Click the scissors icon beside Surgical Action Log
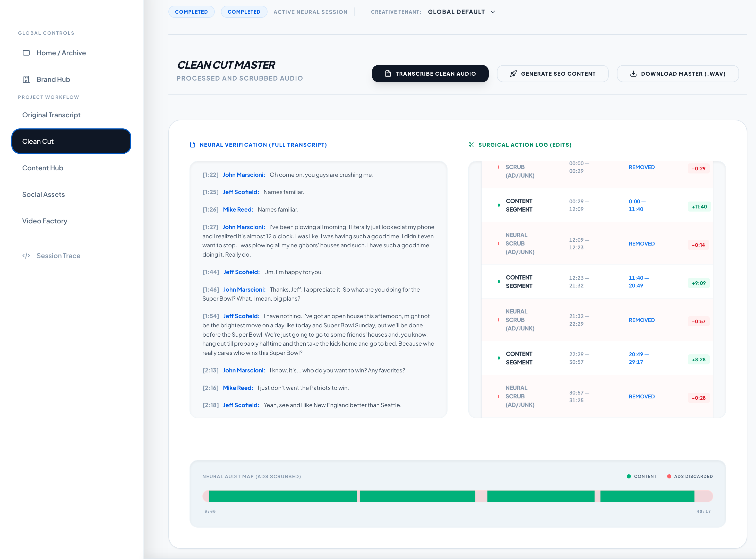This screenshot has height=559, width=756. pyautogui.click(x=471, y=145)
